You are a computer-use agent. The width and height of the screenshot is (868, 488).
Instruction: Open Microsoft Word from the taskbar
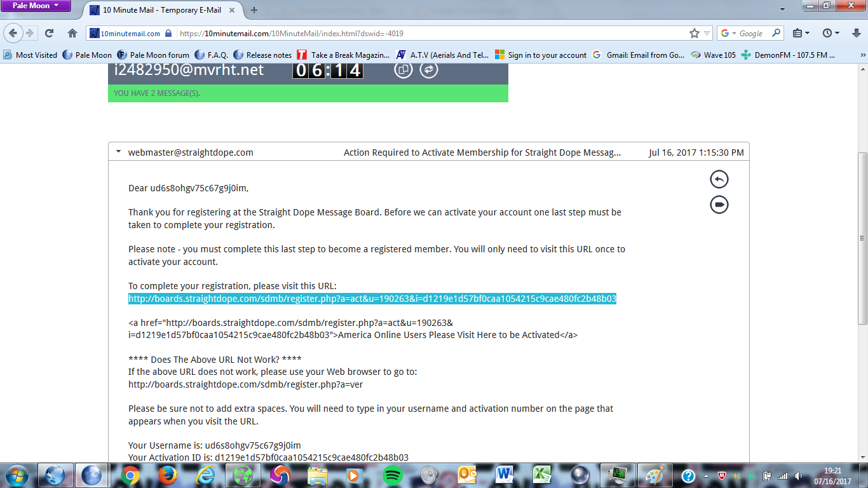coord(503,475)
